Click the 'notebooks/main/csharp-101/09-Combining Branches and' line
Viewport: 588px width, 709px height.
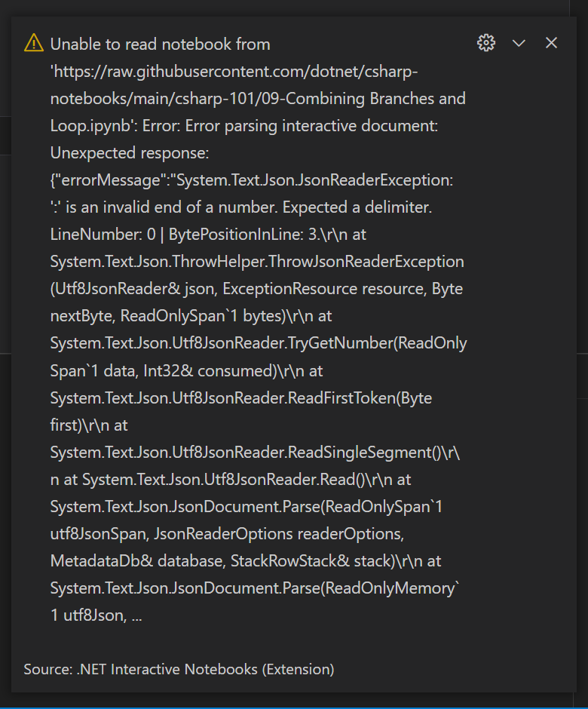(x=258, y=99)
